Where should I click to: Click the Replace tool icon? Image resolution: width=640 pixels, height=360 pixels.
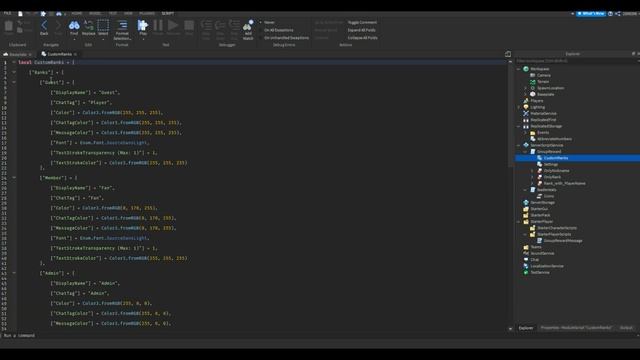(89, 26)
